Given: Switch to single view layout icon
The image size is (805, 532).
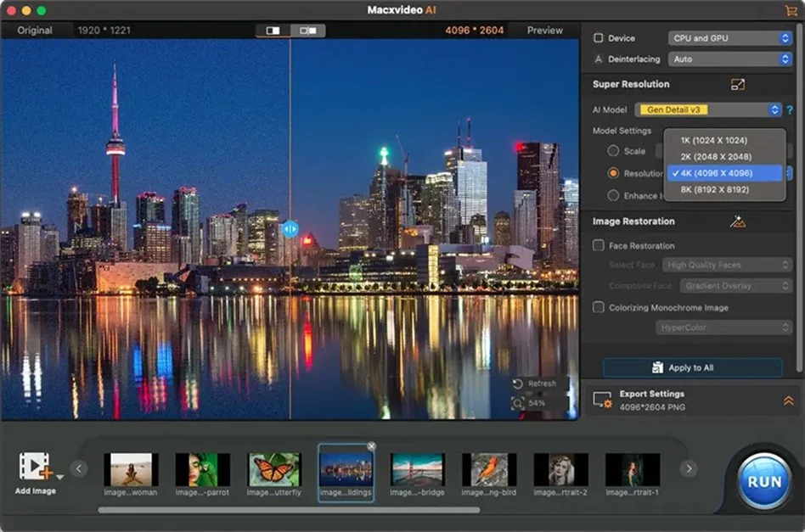Looking at the screenshot, I should 273,31.
